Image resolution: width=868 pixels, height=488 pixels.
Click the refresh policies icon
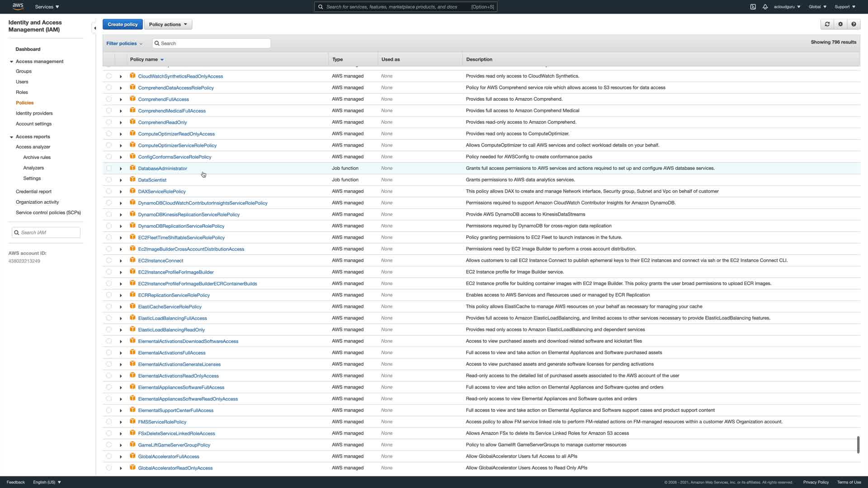pyautogui.click(x=827, y=24)
